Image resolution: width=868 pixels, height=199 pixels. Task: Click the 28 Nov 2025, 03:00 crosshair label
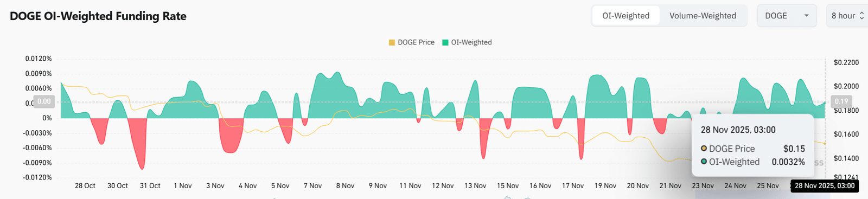tap(825, 186)
